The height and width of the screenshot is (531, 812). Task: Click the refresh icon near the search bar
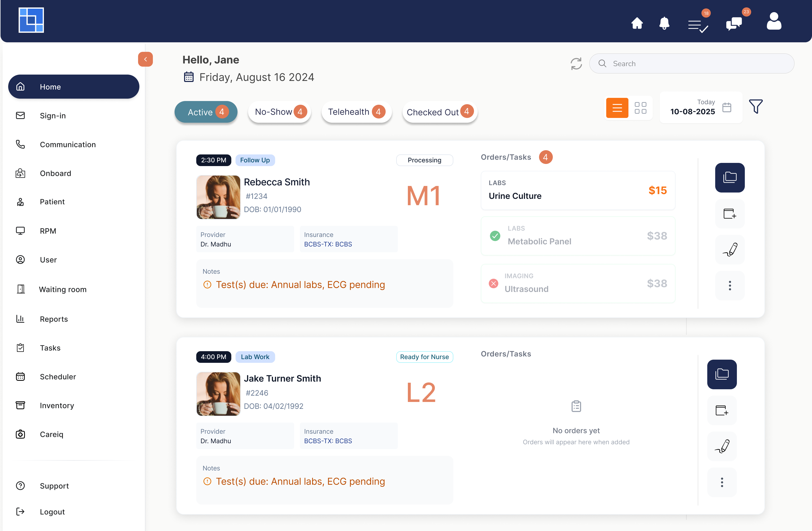(577, 63)
